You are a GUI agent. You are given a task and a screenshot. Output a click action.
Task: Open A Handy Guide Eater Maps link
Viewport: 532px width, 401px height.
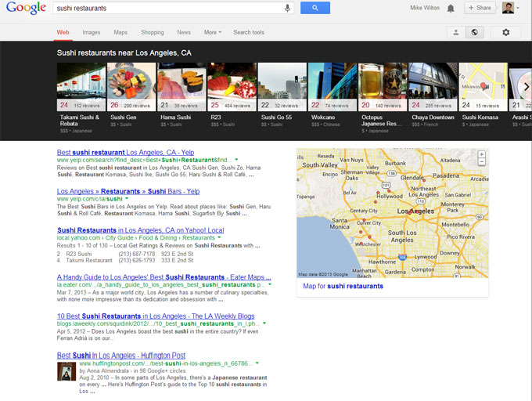[x=164, y=277]
